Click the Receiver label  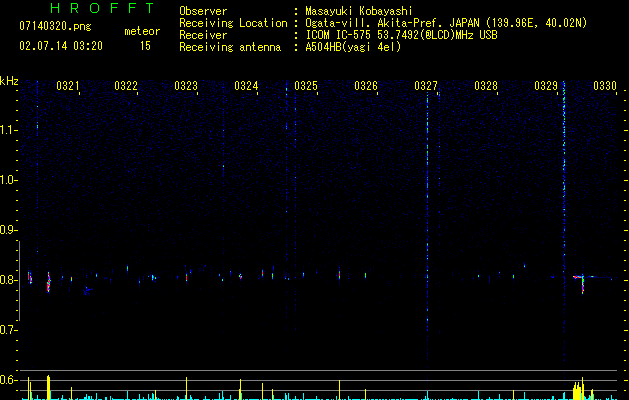[203, 35]
